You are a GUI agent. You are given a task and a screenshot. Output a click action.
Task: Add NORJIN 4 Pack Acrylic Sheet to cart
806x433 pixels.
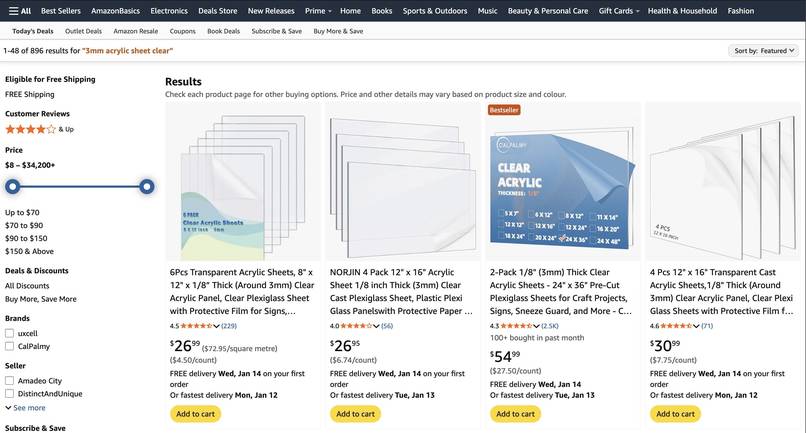coord(355,414)
